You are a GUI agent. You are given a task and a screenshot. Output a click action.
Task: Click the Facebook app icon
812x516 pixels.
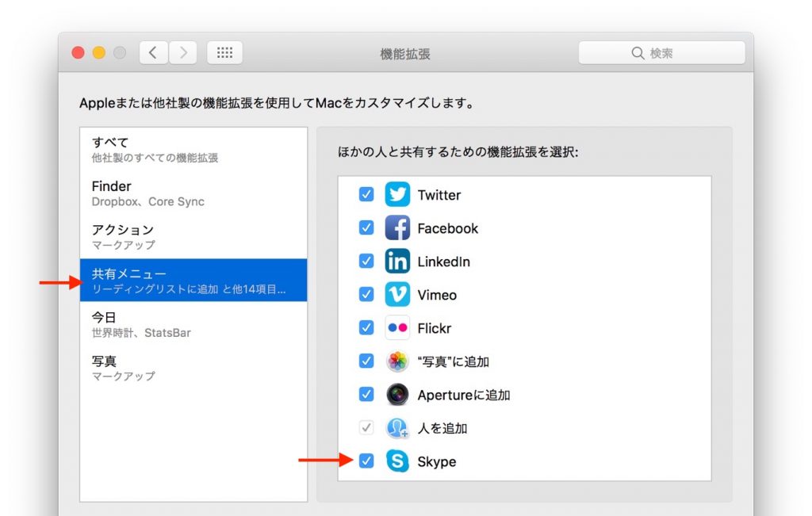pos(397,228)
